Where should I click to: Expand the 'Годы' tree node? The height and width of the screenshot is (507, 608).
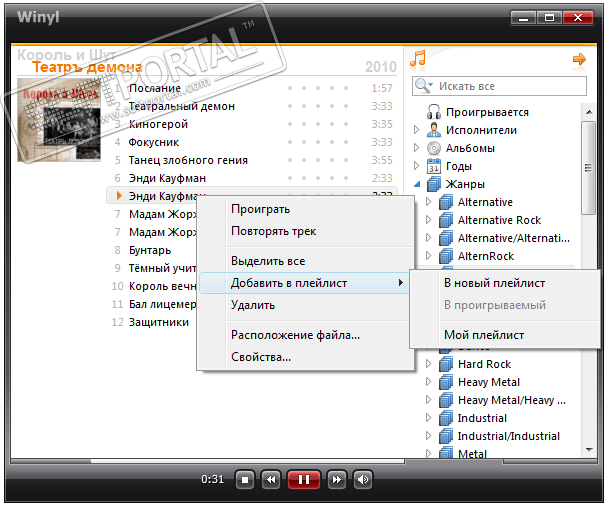417,166
